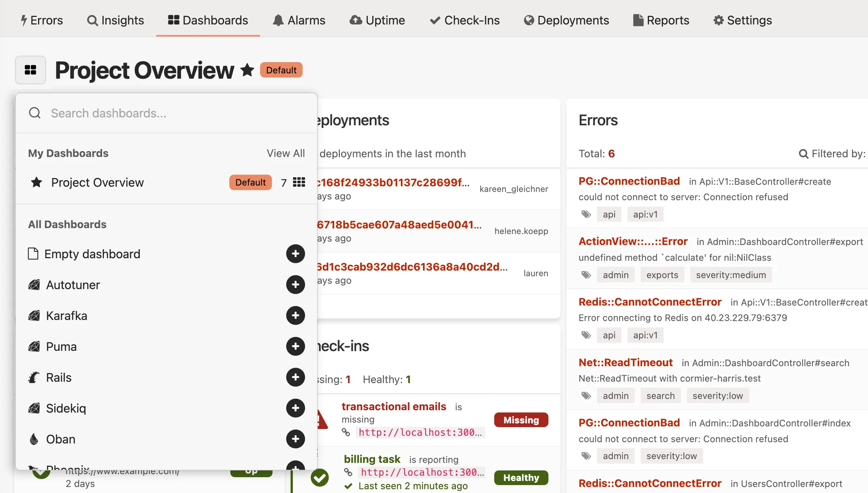The image size is (868, 493).
Task: Switch to the Alarms tab
Action: click(x=299, y=20)
